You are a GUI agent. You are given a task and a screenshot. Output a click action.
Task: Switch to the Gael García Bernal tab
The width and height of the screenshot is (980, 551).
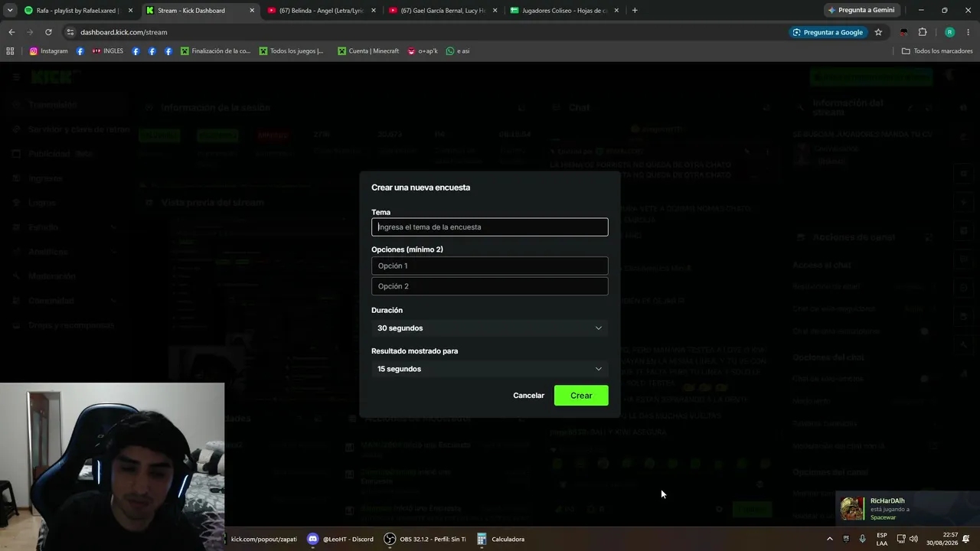pos(443,11)
